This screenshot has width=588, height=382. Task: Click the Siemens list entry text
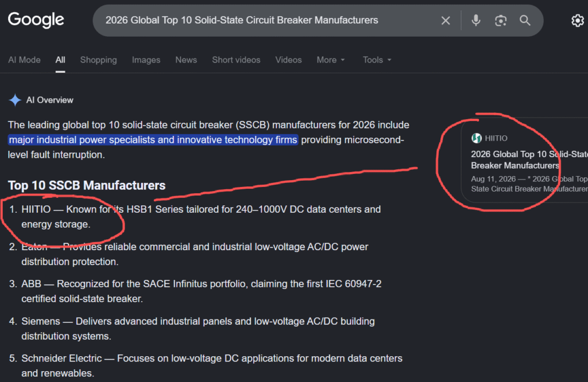pyautogui.click(x=198, y=329)
